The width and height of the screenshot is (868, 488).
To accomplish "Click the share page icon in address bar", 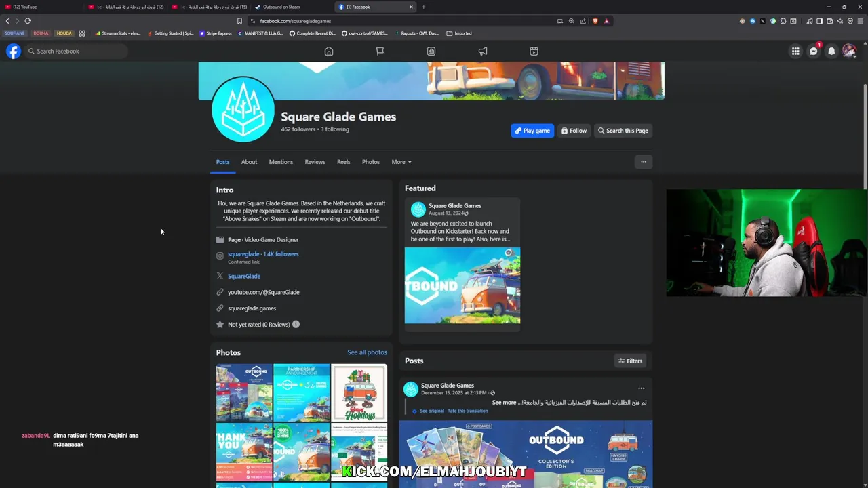I will (x=583, y=21).
